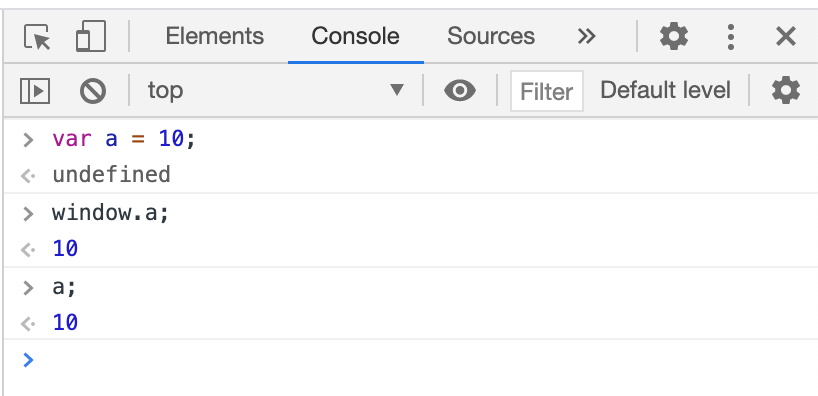Open the DevTools settings gear
818x396 pixels.
pos(673,37)
